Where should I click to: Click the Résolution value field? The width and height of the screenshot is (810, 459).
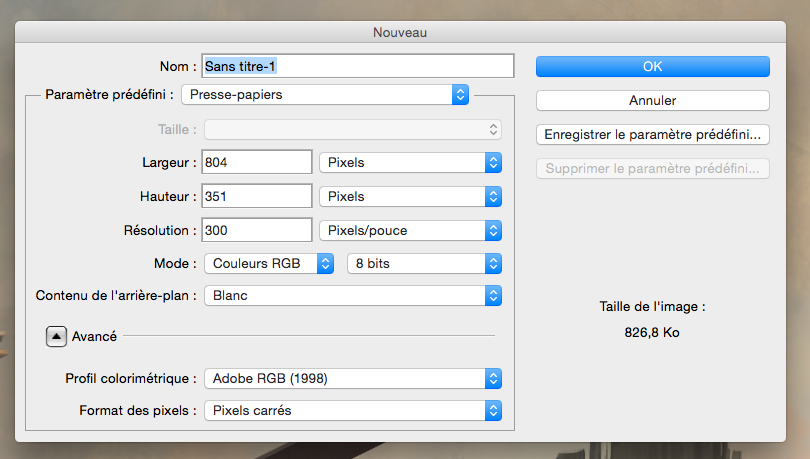pos(257,230)
